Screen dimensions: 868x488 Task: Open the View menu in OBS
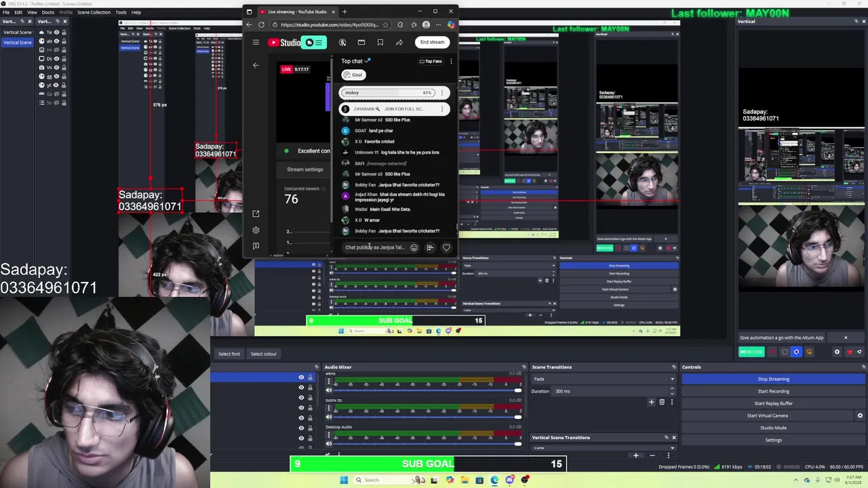[x=32, y=12]
